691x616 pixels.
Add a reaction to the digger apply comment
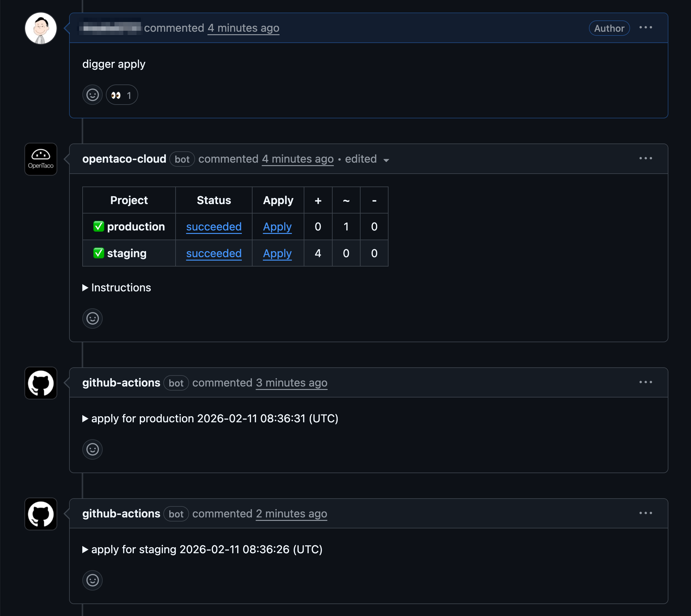point(92,95)
